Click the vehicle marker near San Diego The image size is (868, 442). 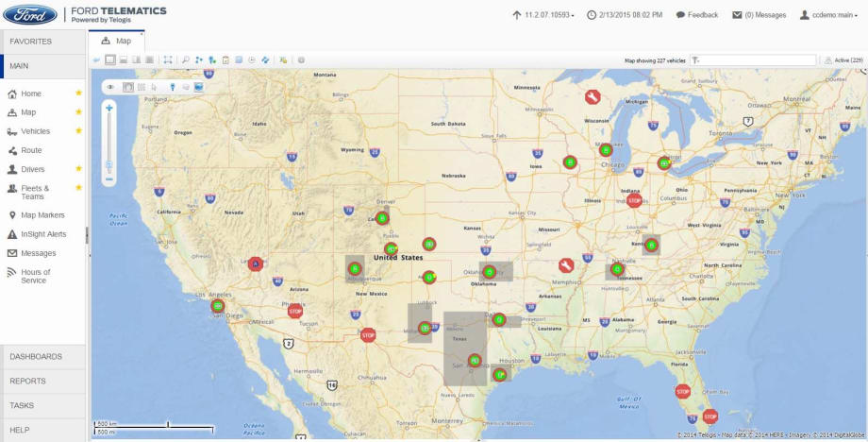[218, 306]
